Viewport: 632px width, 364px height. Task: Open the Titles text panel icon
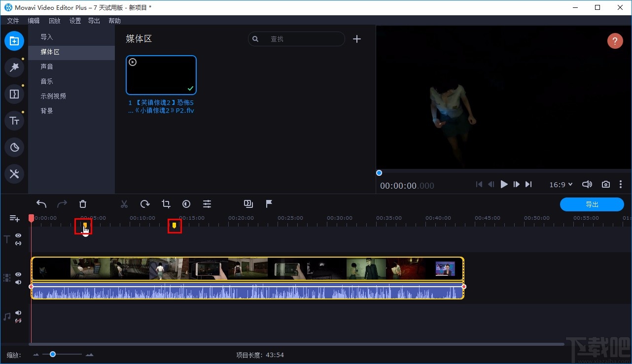[14, 121]
